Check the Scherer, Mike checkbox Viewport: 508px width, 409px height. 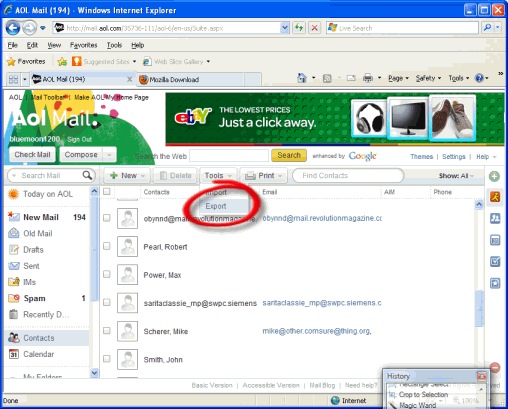coord(107,331)
